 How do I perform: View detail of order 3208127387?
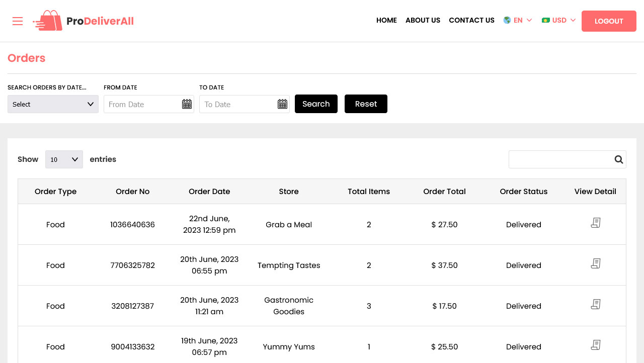click(596, 304)
